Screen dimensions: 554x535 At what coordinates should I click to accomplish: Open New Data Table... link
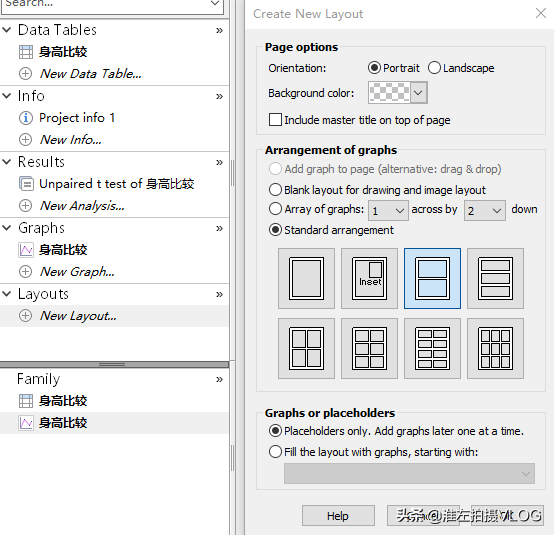pyautogui.click(x=90, y=74)
